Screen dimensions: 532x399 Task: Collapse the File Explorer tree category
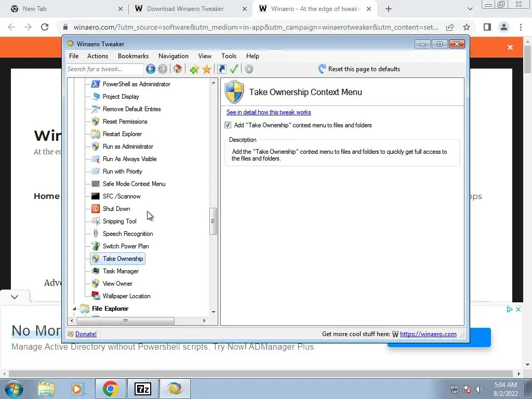pyautogui.click(x=74, y=309)
